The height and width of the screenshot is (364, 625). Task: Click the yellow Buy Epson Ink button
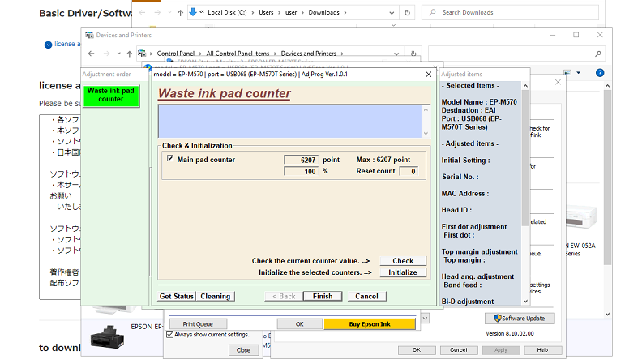[370, 324]
